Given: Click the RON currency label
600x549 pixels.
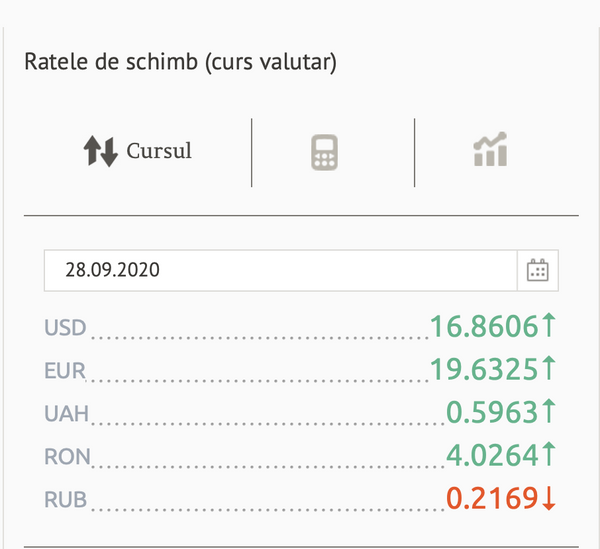Looking at the screenshot, I should pos(67,457).
